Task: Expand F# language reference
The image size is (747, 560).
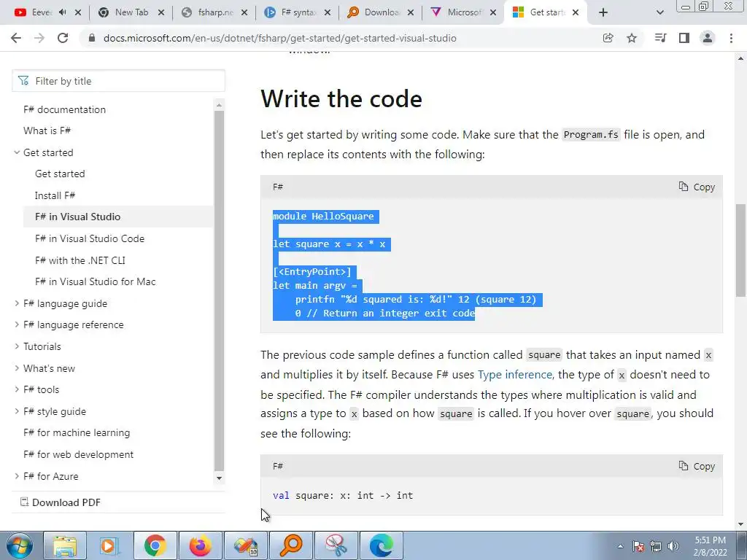Action: tap(17, 324)
